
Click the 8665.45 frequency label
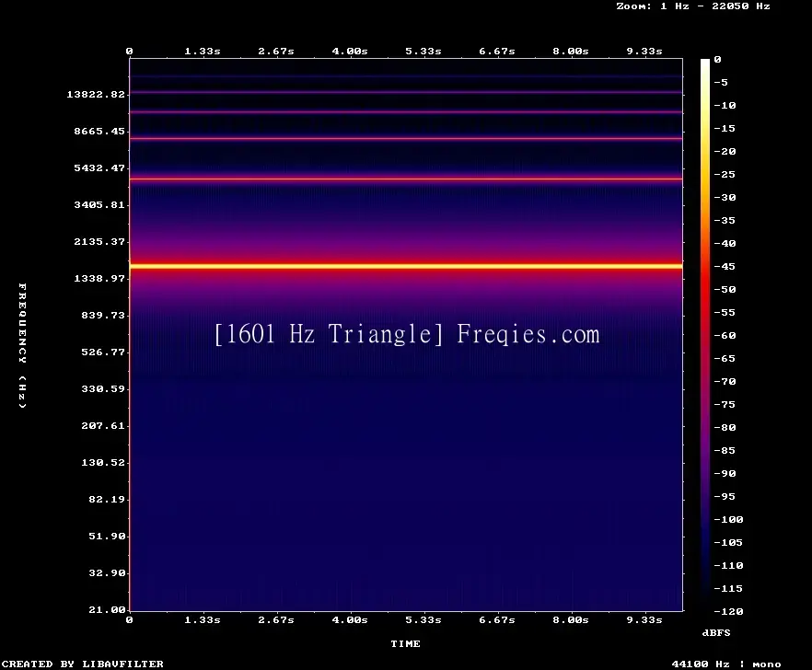tap(99, 131)
